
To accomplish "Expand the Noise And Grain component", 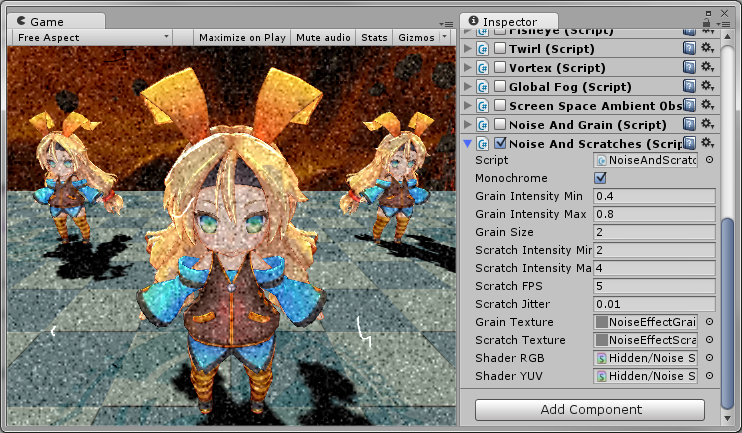I will coord(468,124).
